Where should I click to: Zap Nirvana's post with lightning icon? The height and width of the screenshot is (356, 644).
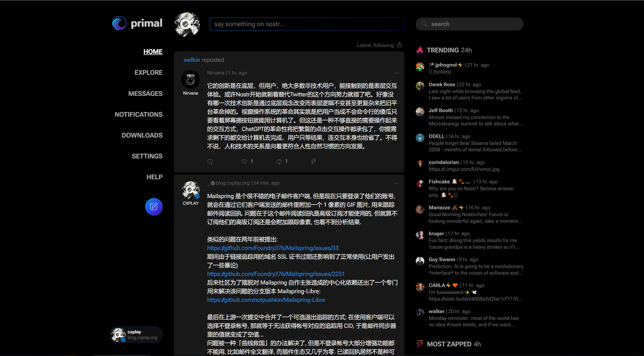[x=313, y=161]
